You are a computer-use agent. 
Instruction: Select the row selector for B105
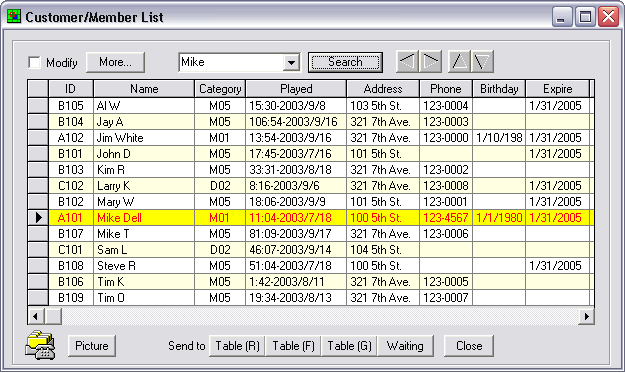pyautogui.click(x=38, y=106)
